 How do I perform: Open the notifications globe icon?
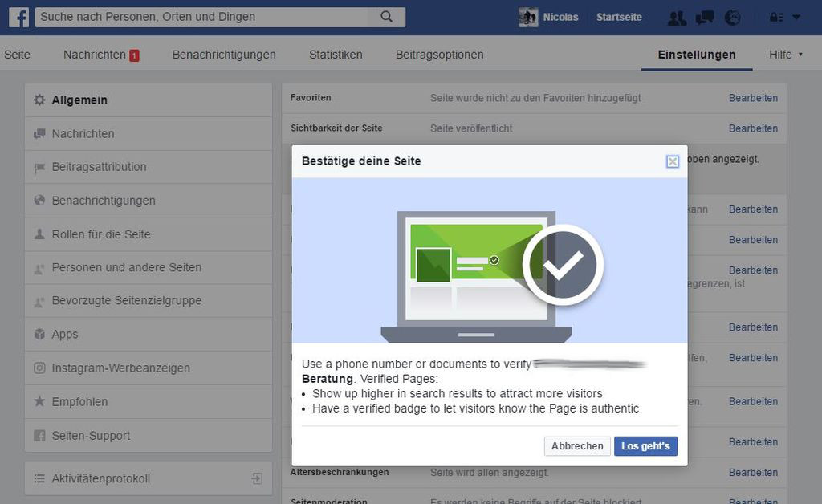[x=733, y=17]
